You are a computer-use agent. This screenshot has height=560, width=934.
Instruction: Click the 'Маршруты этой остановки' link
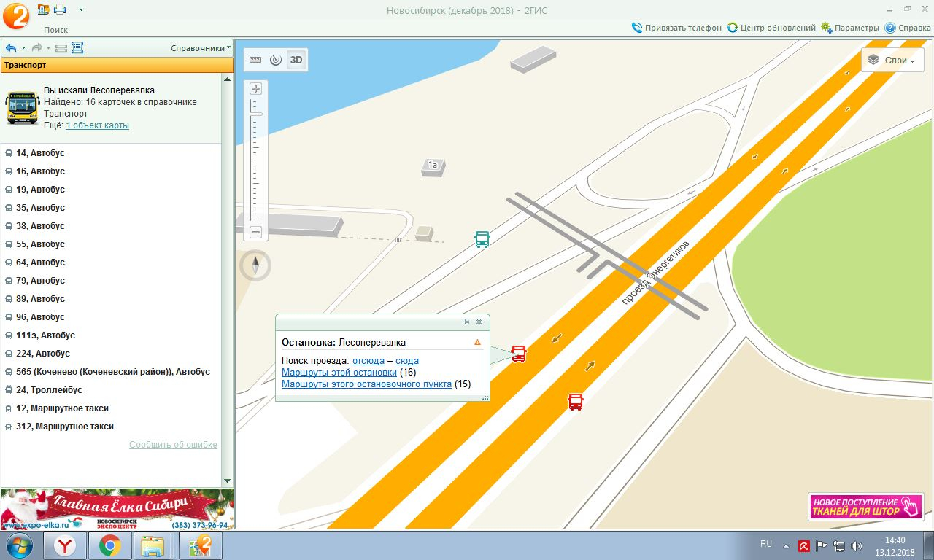coord(339,373)
